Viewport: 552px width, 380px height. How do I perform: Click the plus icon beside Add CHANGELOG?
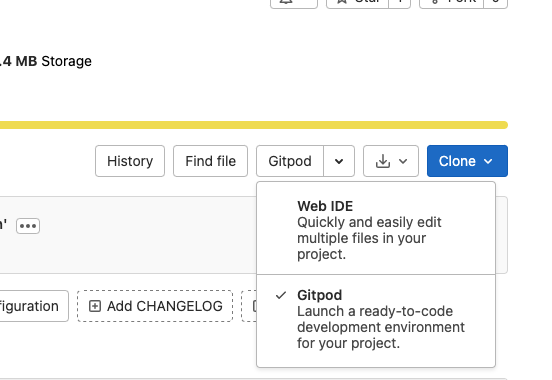click(x=95, y=306)
